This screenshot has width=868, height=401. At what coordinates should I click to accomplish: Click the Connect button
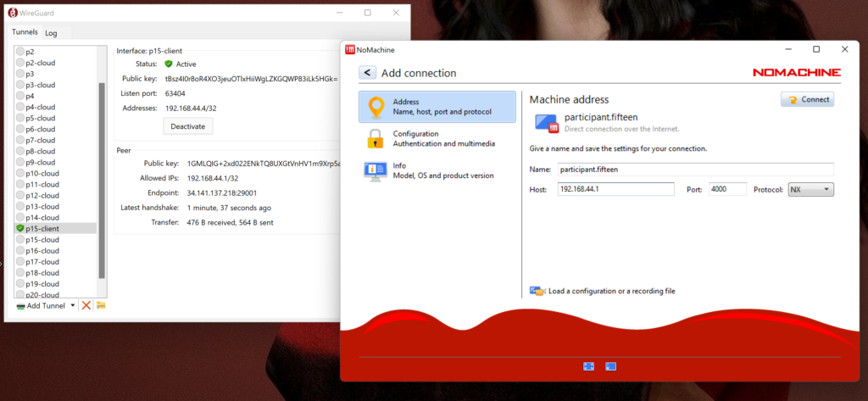pos(807,99)
